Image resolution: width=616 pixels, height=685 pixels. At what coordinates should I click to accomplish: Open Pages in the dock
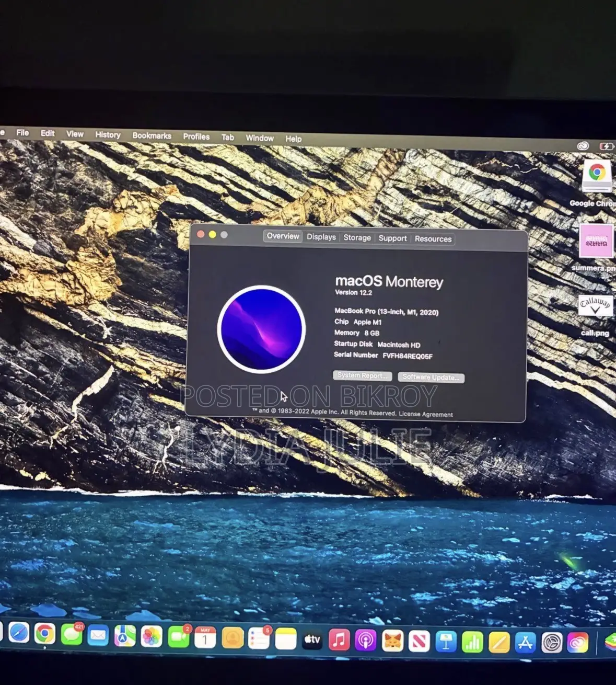point(499,643)
